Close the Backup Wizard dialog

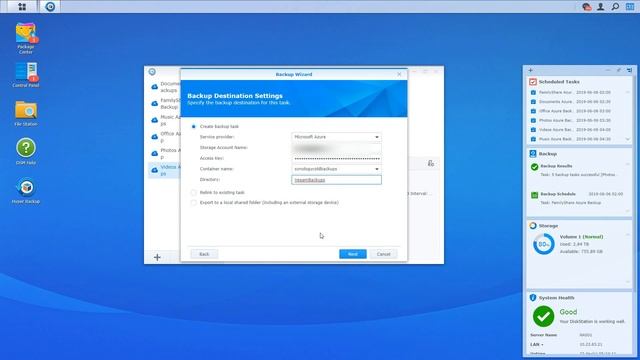tap(399, 74)
